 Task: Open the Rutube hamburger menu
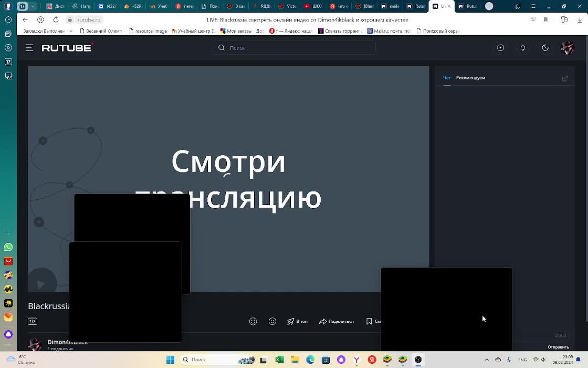(29, 48)
